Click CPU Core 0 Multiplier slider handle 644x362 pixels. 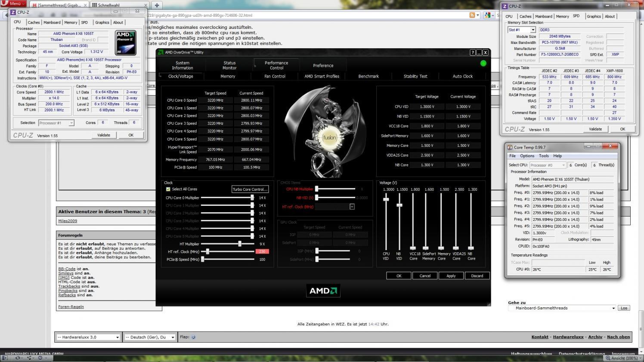[x=252, y=198]
